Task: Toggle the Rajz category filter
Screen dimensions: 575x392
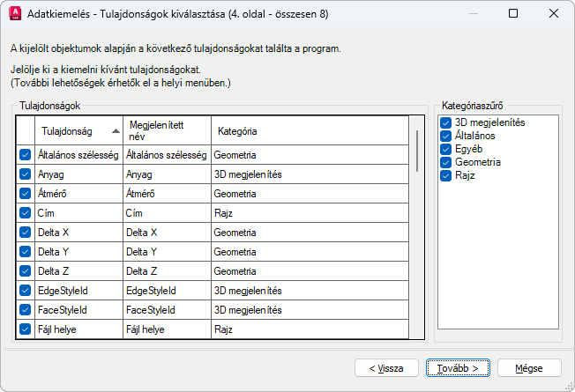Action: tap(446, 175)
